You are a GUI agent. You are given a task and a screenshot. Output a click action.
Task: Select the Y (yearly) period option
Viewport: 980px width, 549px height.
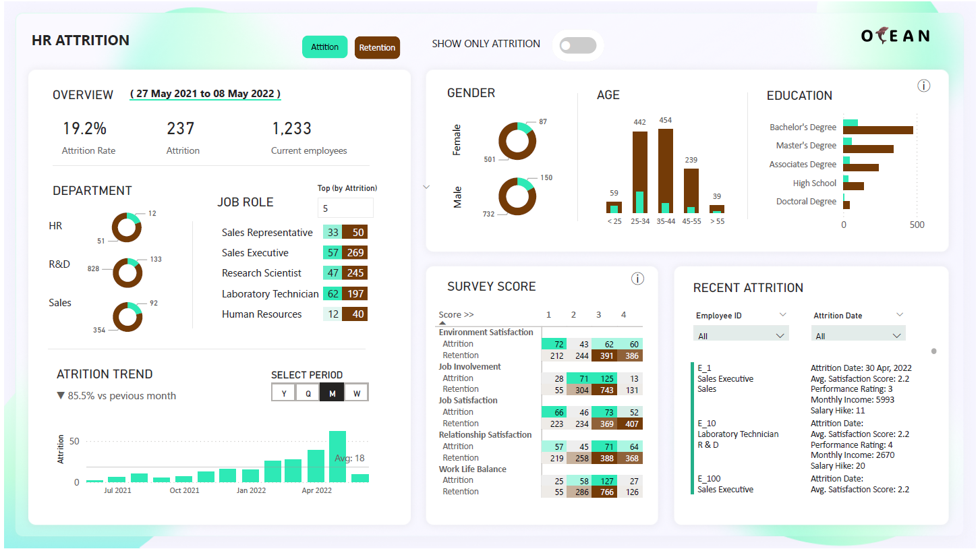pos(283,393)
